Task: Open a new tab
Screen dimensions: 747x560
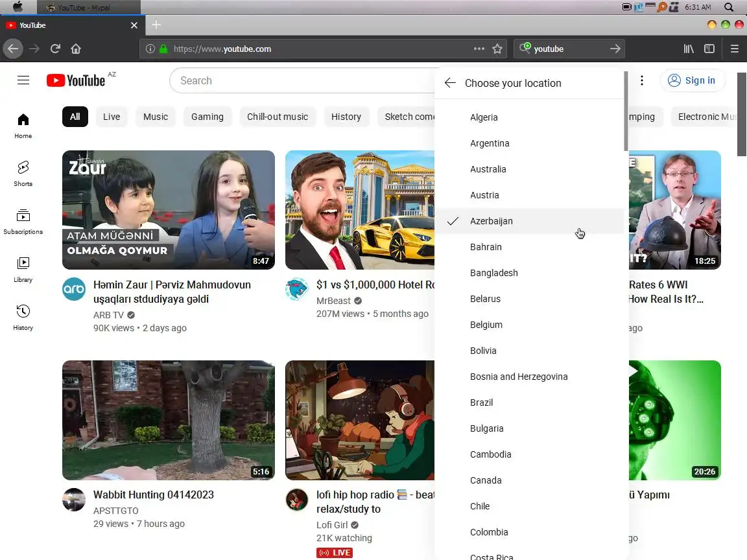Action: [156, 25]
